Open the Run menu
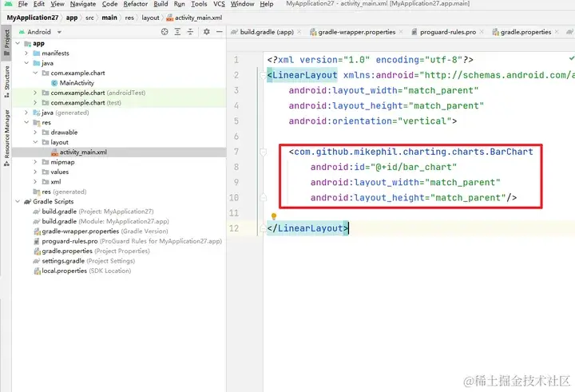 click(180, 4)
